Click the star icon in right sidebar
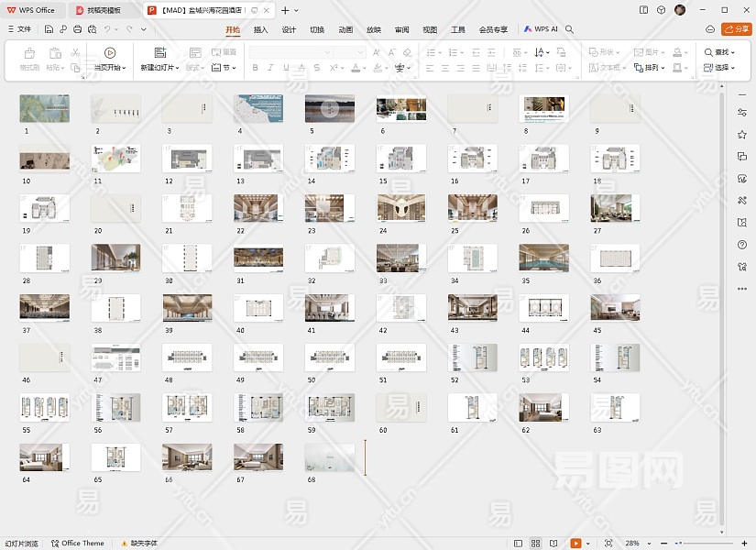Screen dimensions: 756x550 (x=741, y=135)
